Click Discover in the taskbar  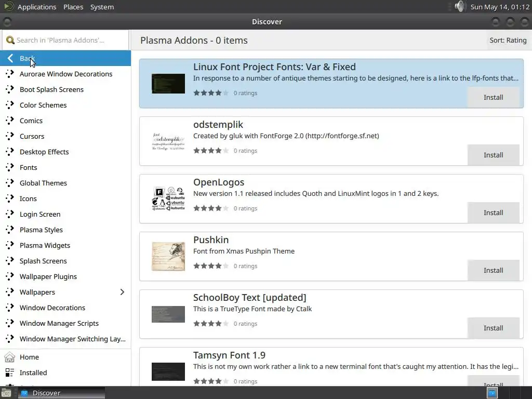[x=46, y=393]
